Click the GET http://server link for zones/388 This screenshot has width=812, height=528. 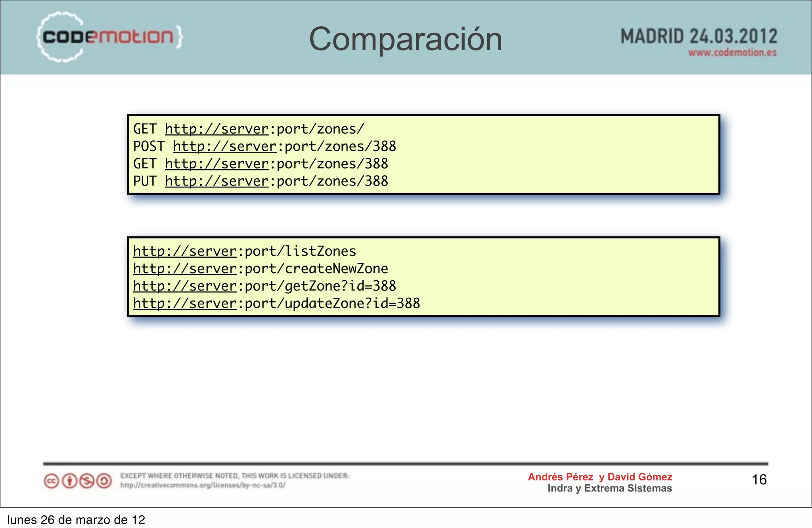(x=217, y=164)
